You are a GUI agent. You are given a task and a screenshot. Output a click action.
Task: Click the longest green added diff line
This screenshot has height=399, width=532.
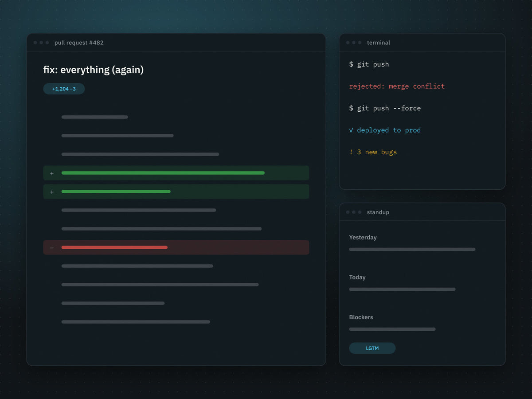pyautogui.click(x=176, y=173)
